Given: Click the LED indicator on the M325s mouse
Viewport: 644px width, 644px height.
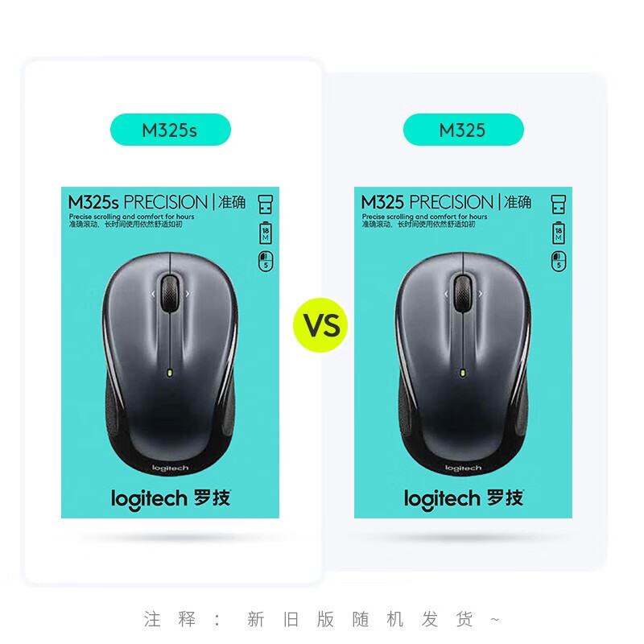Looking at the screenshot, I should click(170, 374).
